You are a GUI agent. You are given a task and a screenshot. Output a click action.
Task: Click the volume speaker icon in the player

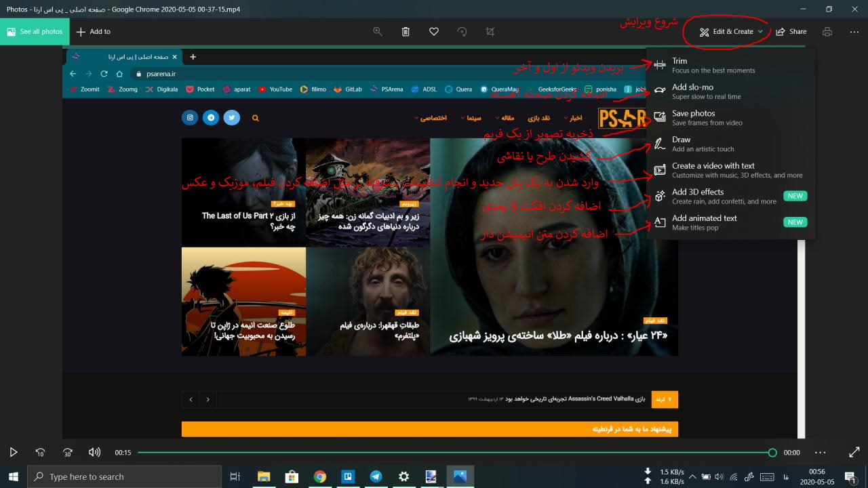tap(94, 452)
